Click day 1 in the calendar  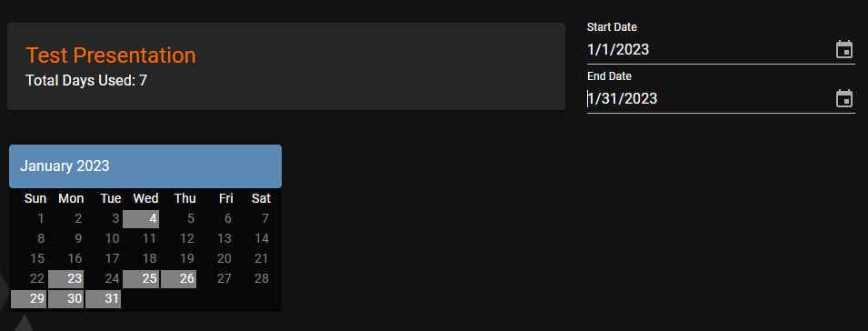pyautogui.click(x=40, y=218)
